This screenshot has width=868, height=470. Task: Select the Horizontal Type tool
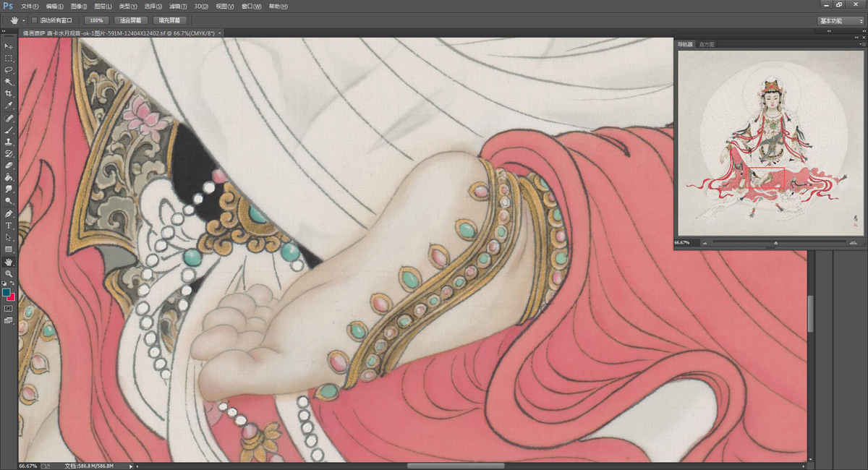click(x=9, y=226)
